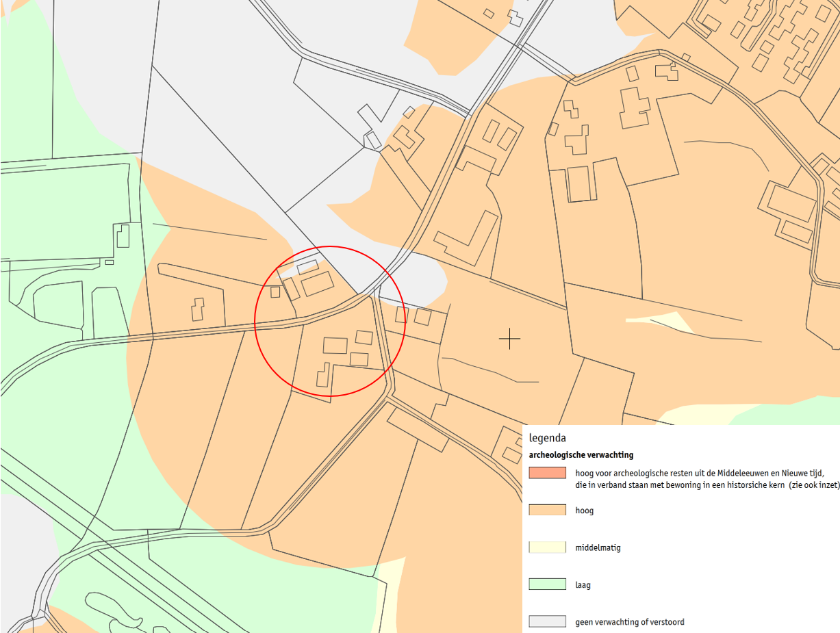Click the 'die in verband staan met bewoning' line

707,485
